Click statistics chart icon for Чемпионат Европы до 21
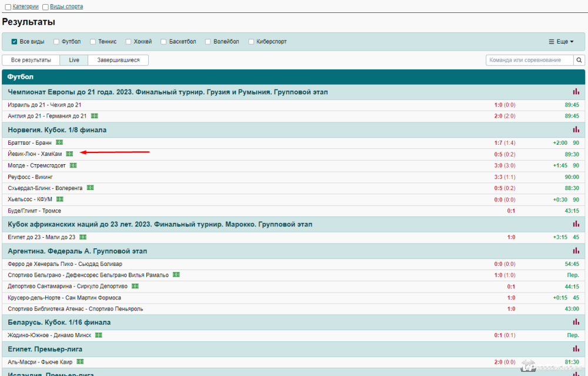Screen dimensions: 588x376 576,92
